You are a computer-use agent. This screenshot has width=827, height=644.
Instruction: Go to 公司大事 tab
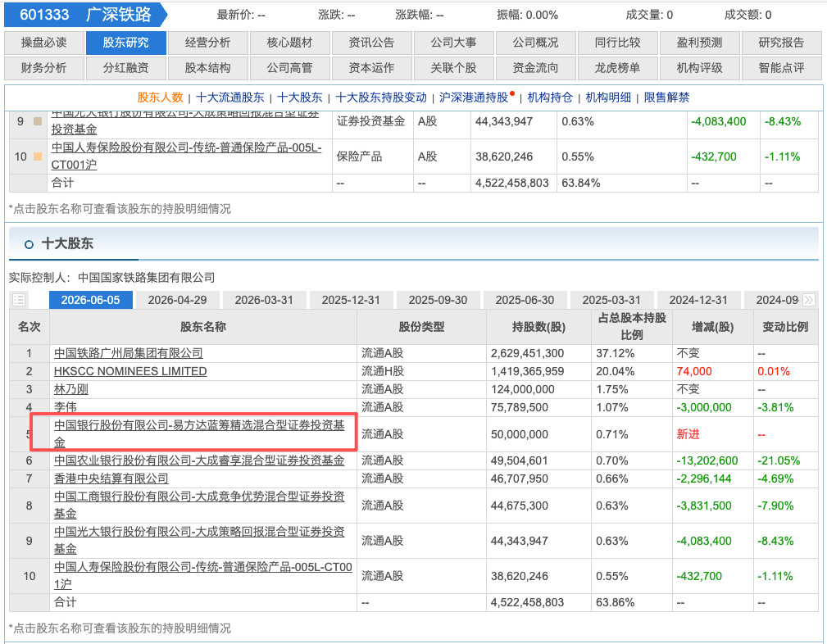453,43
